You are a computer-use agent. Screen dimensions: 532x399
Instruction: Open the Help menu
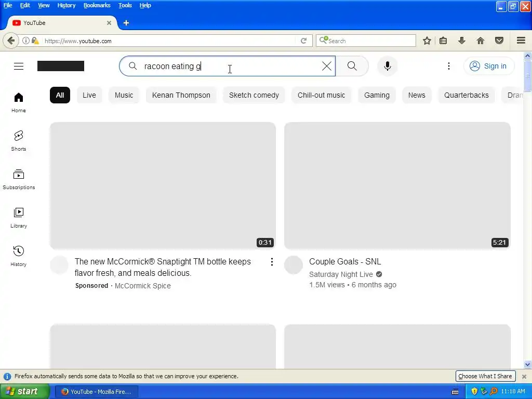[x=145, y=5]
